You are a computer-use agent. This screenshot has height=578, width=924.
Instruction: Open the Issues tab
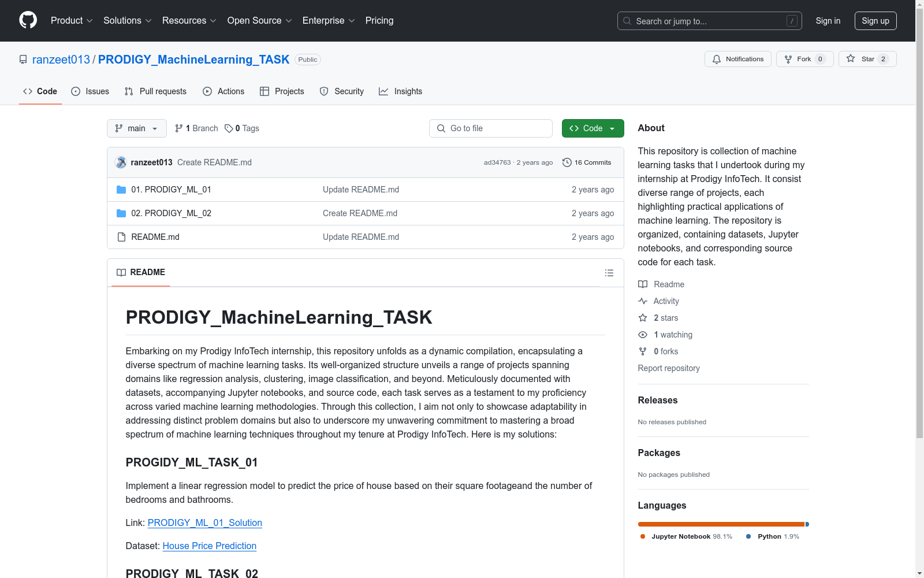90,91
